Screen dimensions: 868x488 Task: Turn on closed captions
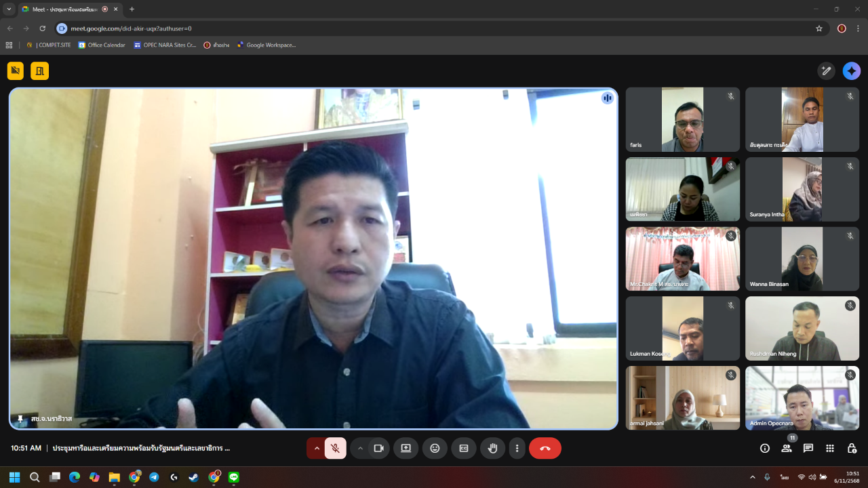[x=464, y=448]
